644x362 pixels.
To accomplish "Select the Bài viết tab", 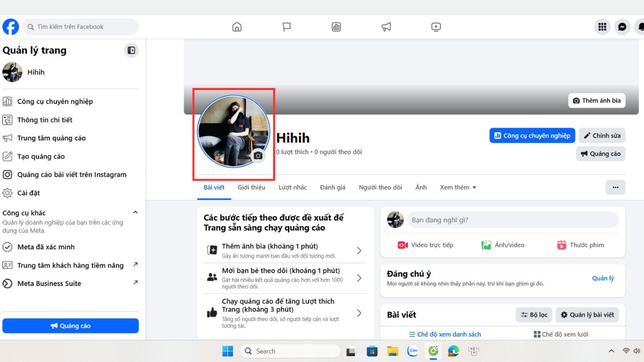I will click(x=214, y=187).
